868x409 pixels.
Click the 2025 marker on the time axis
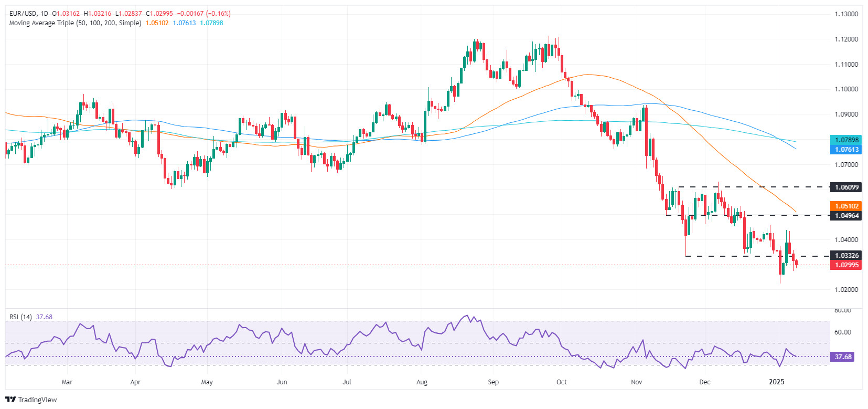pyautogui.click(x=777, y=382)
